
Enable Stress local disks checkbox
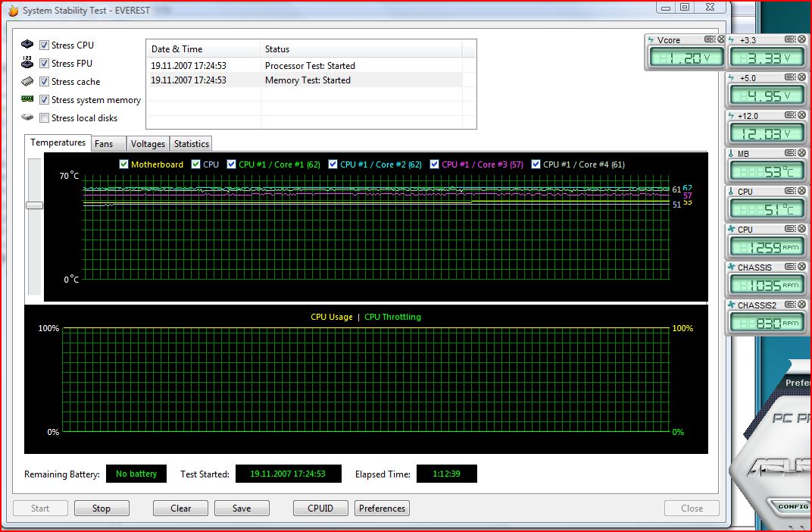(44, 117)
